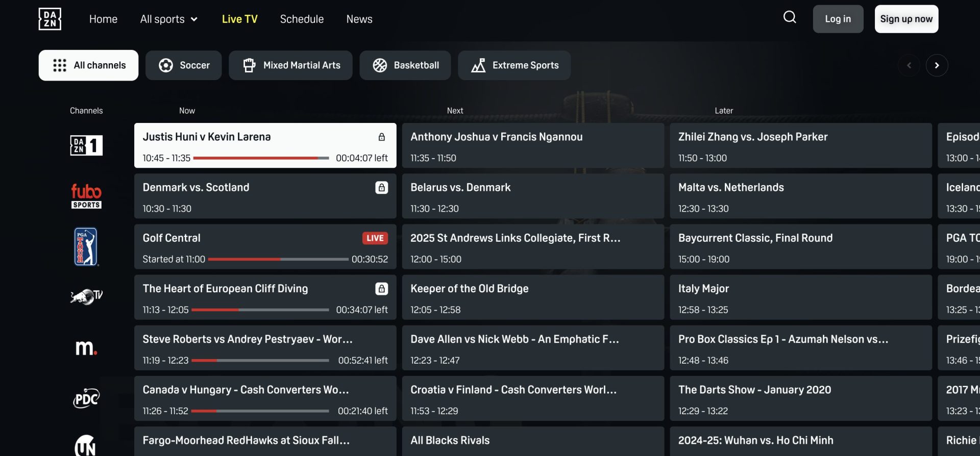Select the PGA Tour channel logo

click(x=86, y=246)
